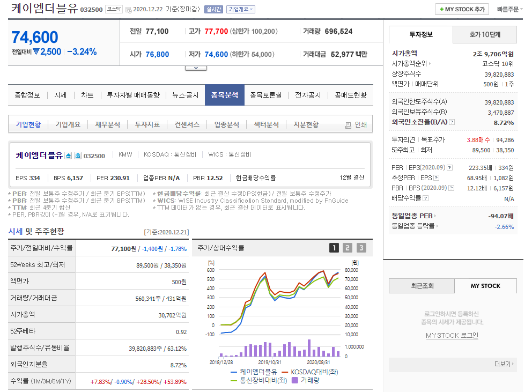Select chart view number 1

click(334, 248)
